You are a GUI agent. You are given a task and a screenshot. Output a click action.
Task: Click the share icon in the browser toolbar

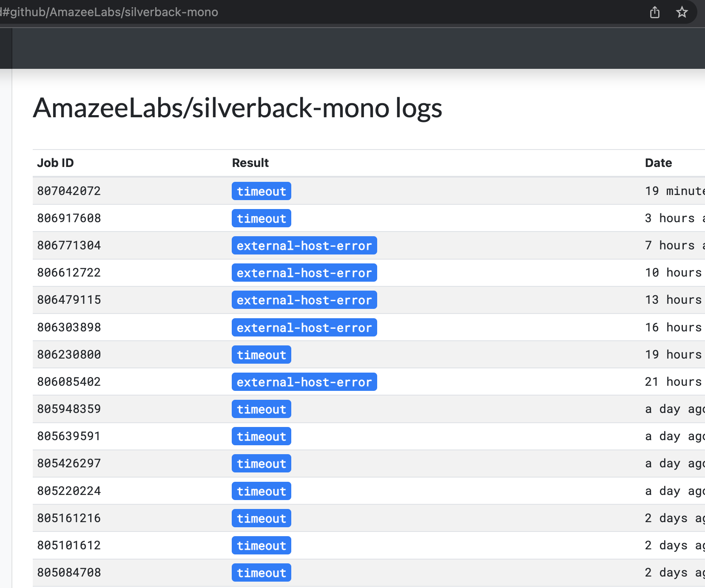coord(655,12)
